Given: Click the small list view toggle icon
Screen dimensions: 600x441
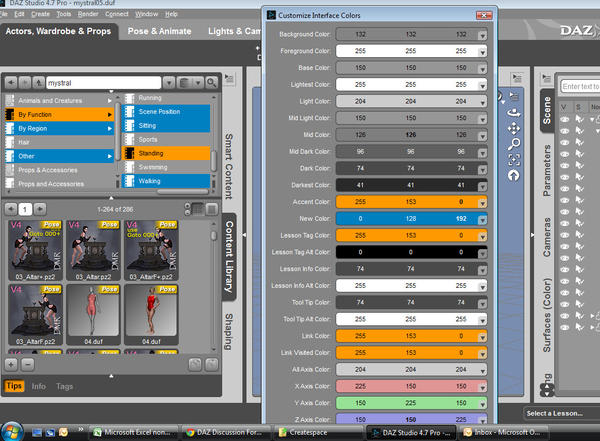Looking at the screenshot, I should tap(197, 209).
